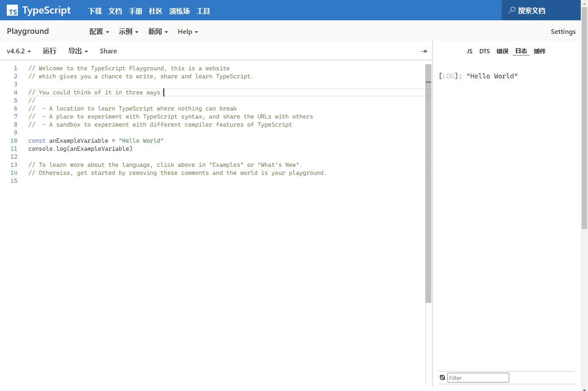Click the "Welcome to the TypeScript Playground" comment

129,69
